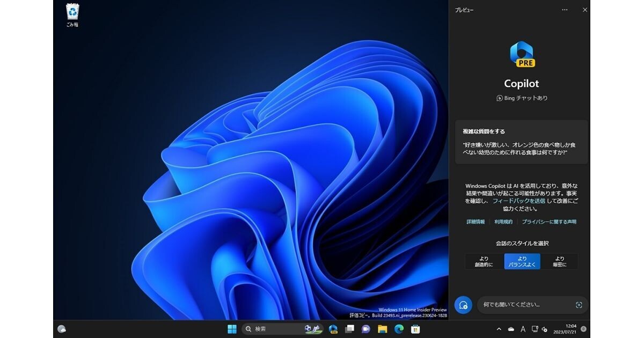Image resolution: width=644 pixels, height=338 pixels.
Task: Click the soccer search highlight icon
Action: click(x=313, y=329)
